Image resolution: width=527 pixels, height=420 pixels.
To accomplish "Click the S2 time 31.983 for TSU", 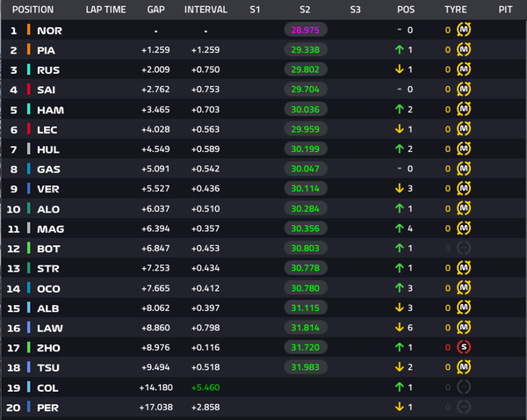I will (x=305, y=367).
